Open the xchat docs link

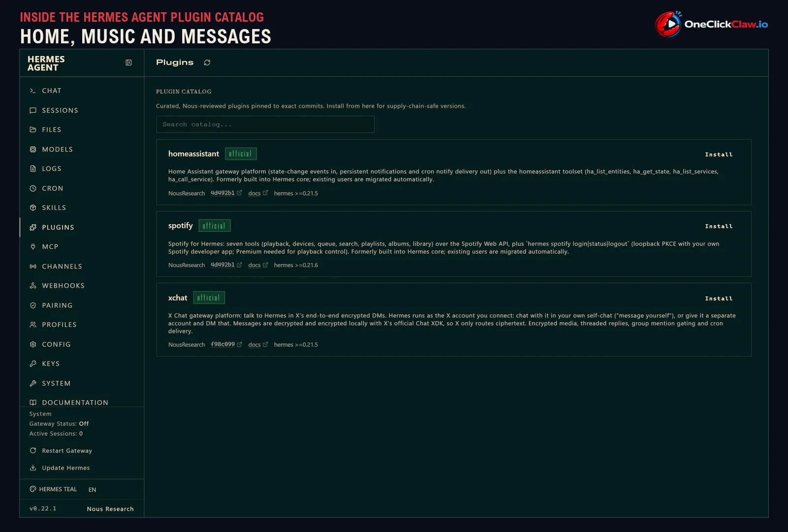(258, 345)
